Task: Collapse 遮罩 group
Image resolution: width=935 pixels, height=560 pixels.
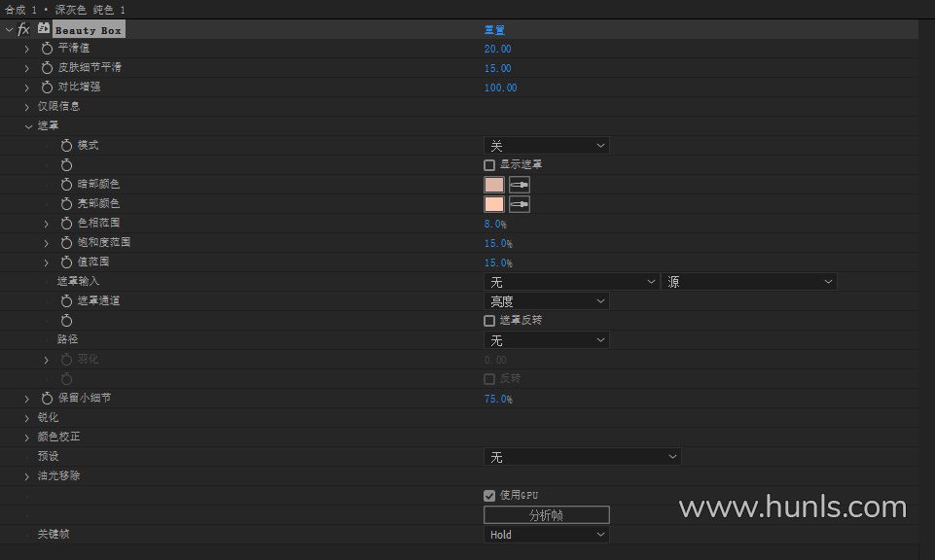Action: [x=28, y=126]
